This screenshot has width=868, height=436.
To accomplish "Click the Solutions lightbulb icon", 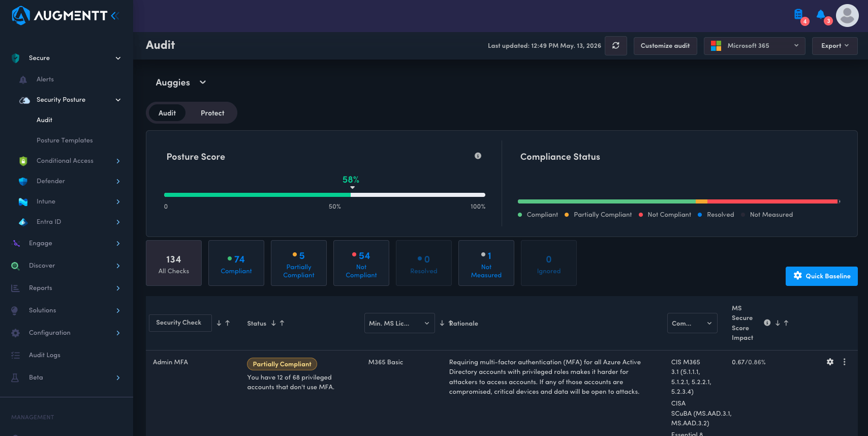I will pyautogui.click(x=15, y=310).
